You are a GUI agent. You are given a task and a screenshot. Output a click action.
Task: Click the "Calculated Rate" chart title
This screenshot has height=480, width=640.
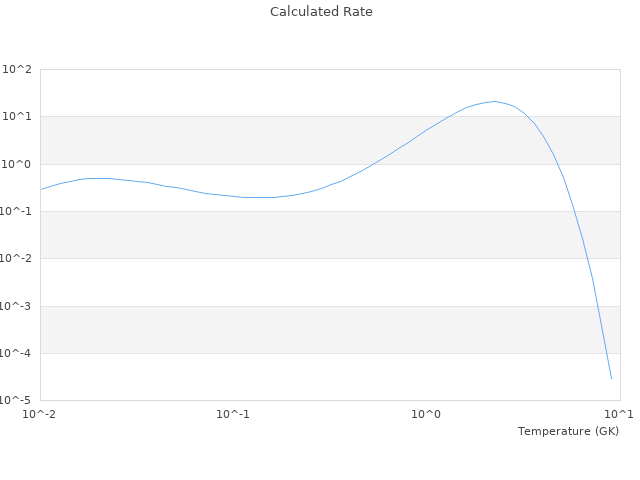(320, 12)
